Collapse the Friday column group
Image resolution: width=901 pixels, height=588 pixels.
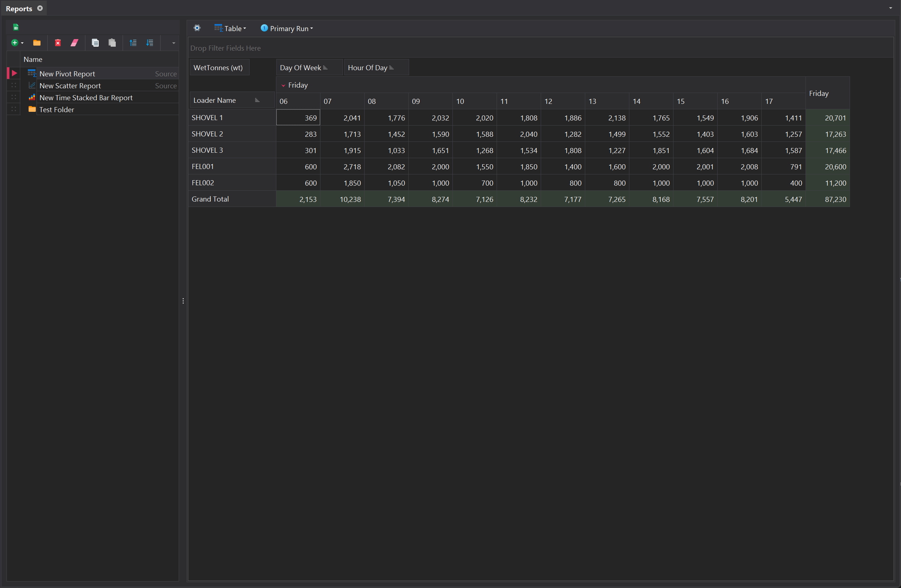[283, 85]
